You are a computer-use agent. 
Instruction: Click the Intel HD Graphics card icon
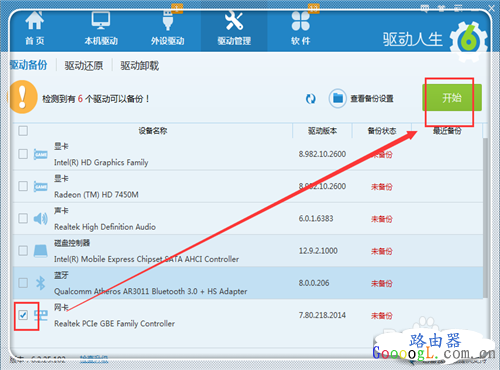[41, 154]
